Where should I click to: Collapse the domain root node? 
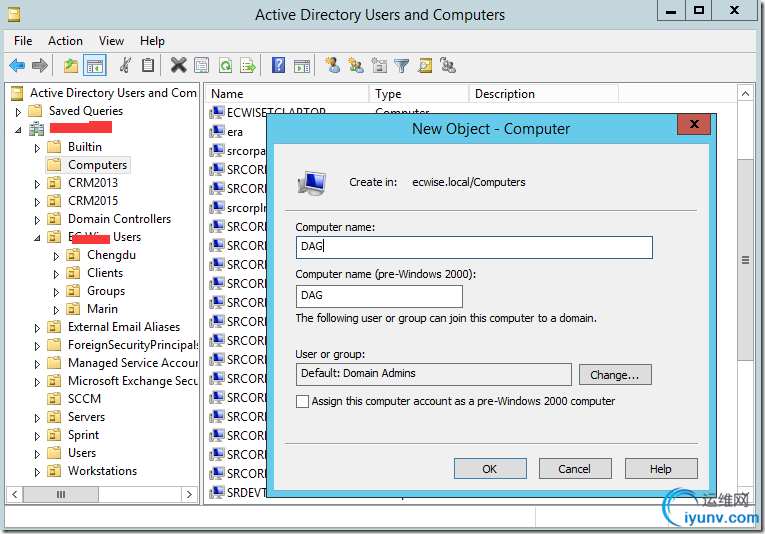pyautogui.click(x=18, y=130)
